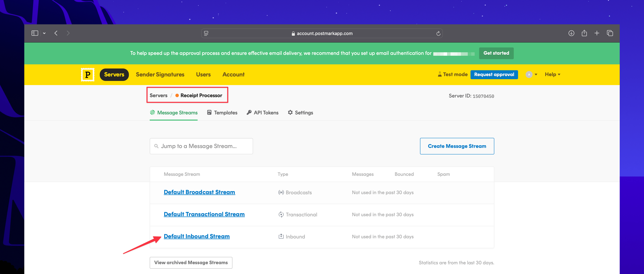This screenshot has height=274, width=644.
Task: Click Create Message Stream button
Action: point(457,146)
